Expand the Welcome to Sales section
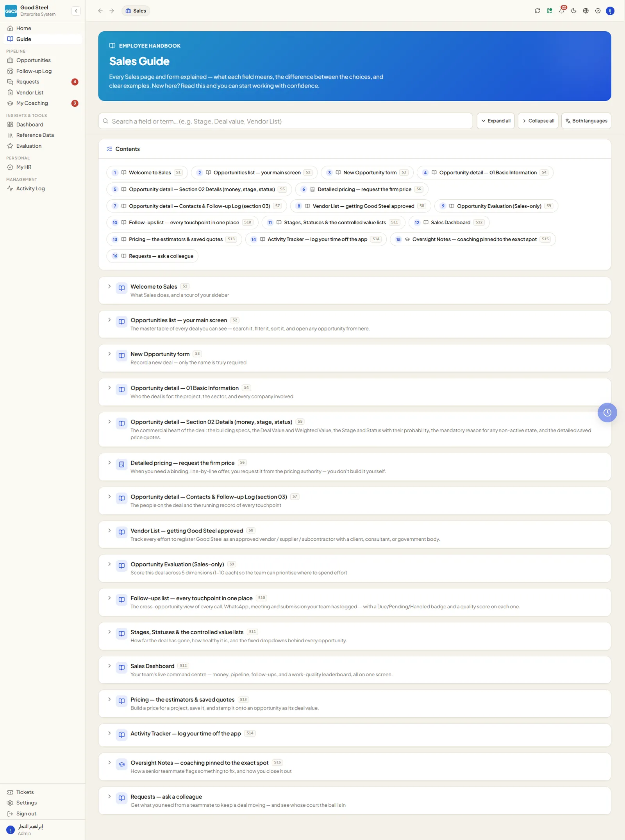625x840 pixels. click(355, 291)
